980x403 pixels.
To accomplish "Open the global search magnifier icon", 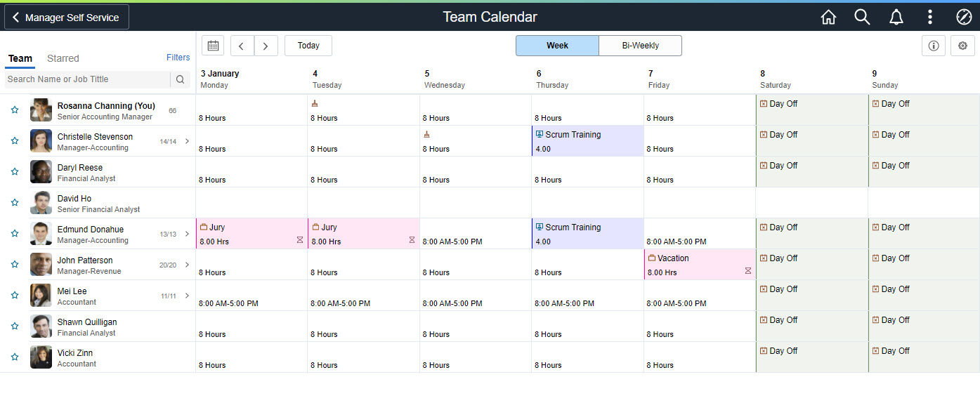I will 862,18.
